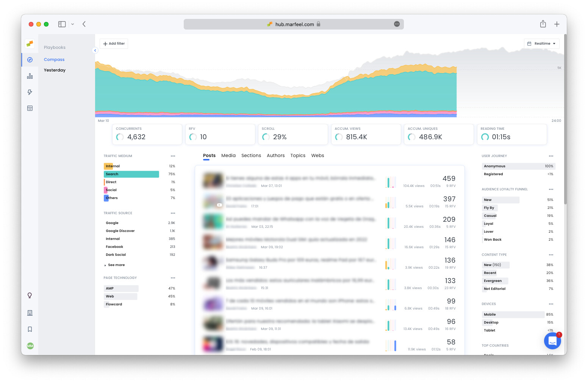Switch to the Media tab
588x383 pixels.
point(228,155)
